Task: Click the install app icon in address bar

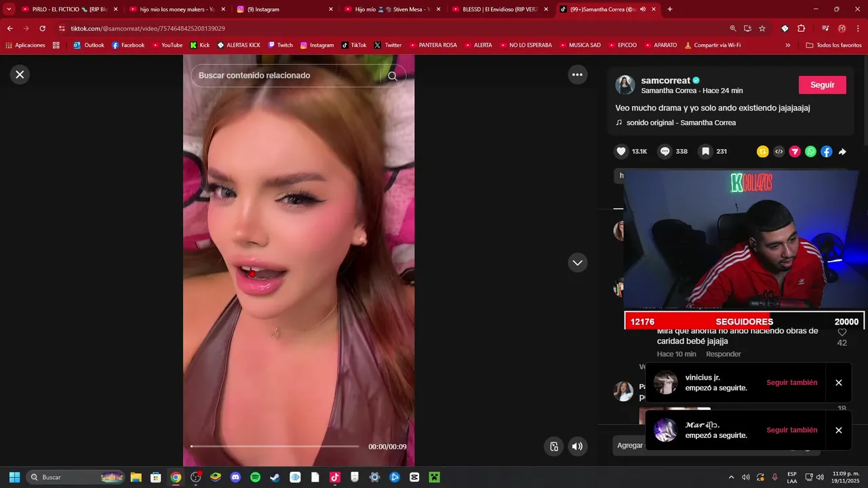Action: (747, 28)
